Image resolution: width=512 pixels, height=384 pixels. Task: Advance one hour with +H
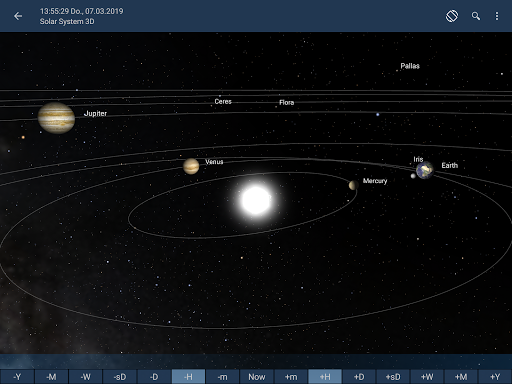[325, 377]
